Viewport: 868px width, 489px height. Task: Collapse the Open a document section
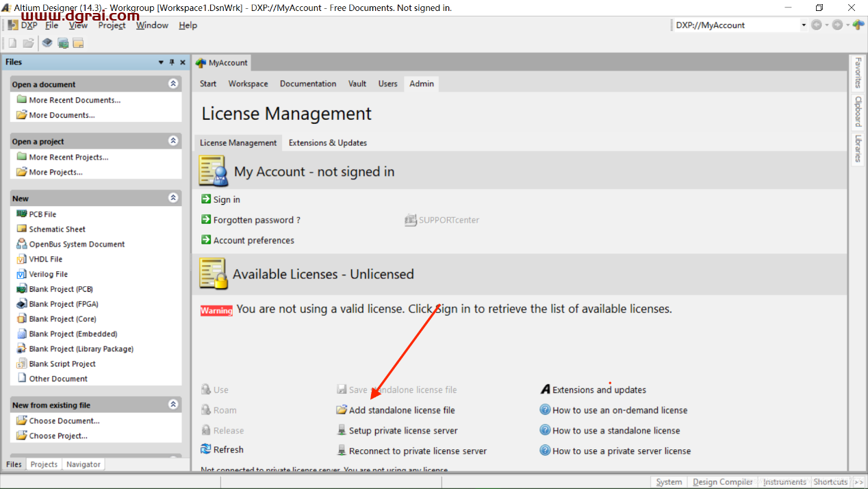173,84
